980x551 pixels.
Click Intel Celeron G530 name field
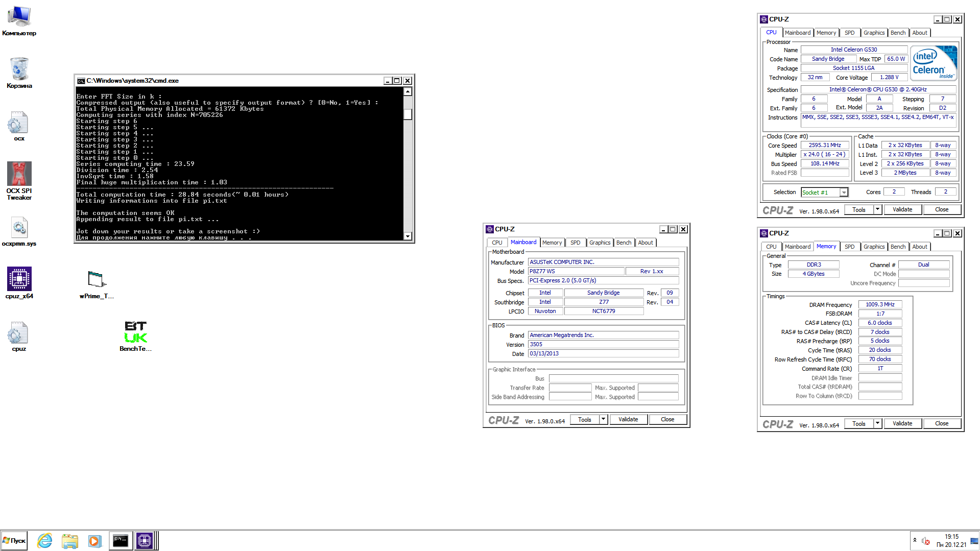click(854, 50)
